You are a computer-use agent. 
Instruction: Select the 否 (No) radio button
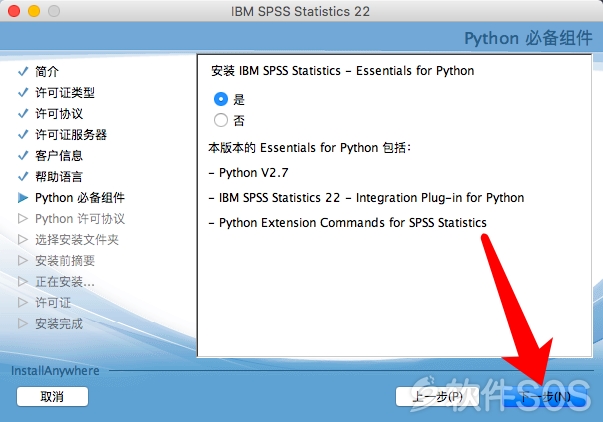tap(221, 120)
